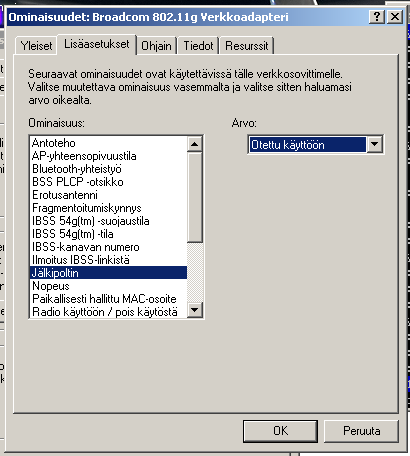This screenshot has height=456, width=410.
Task: Open the Arvo value dropdown arrow
Action: point(374,144)
